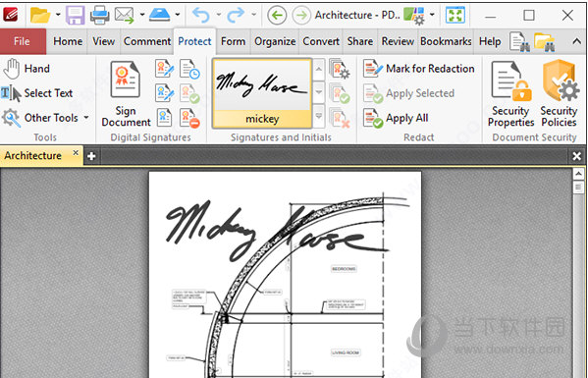Add a new document tab with plus
The width and height of the screenshot is (588, 378).
(x=91, y=156)
